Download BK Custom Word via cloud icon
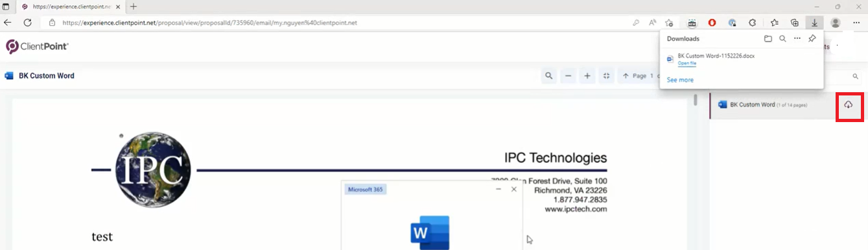 (849, 105)
